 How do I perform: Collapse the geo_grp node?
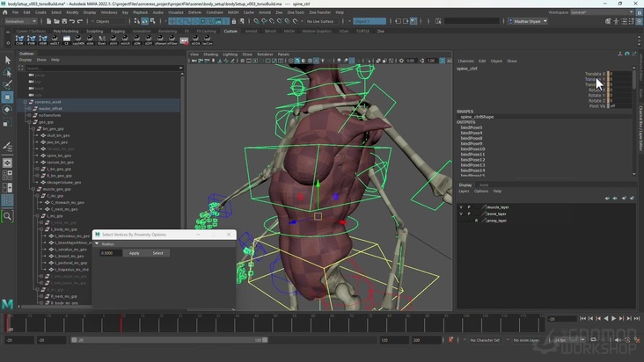[29, 122]
